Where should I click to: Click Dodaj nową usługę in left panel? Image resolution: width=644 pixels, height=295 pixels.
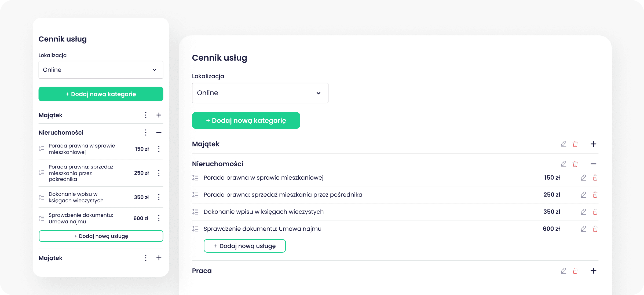[101, 236]
